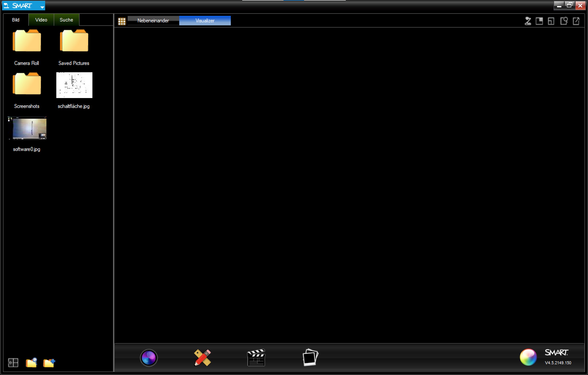The height and width of the screenshot is (375, 588).
Task: Click the camera lens capture icon
Action: pos(149,358)
